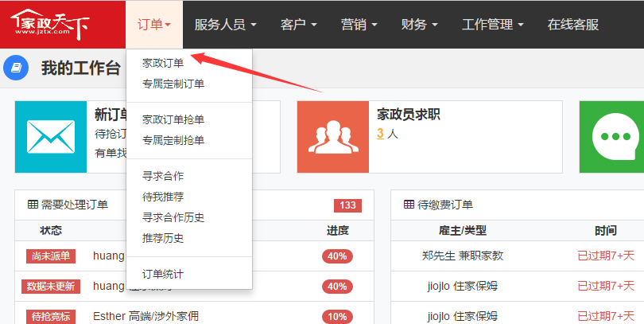Open 寻求合作历史 menu entry
This screenshot has width=644, height=324.
(173, 217)
